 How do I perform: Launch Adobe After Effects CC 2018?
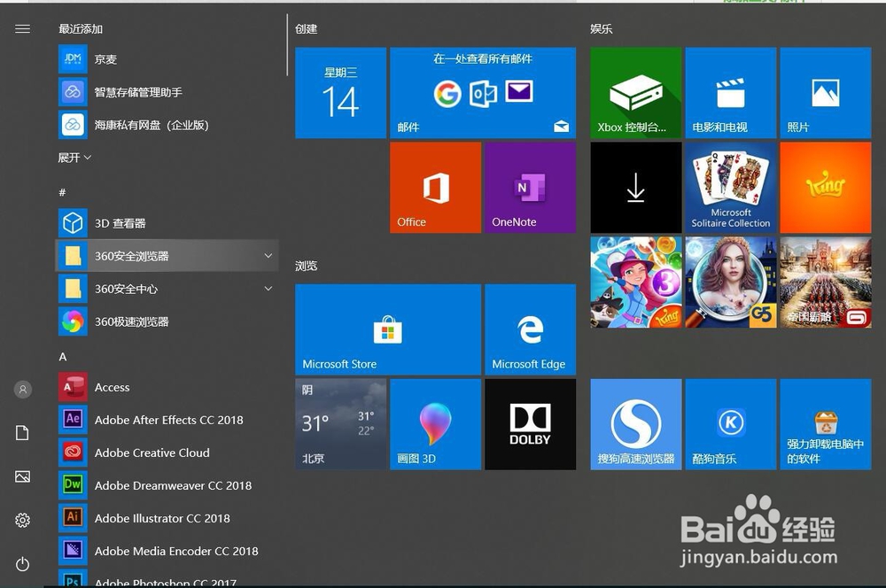(x=168, y=420)
